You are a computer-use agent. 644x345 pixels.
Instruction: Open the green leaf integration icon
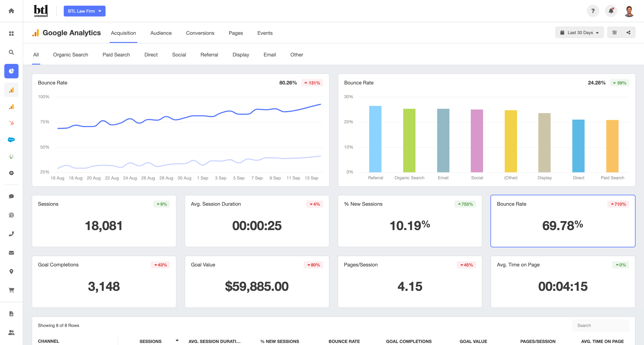[x=11, y=156]
